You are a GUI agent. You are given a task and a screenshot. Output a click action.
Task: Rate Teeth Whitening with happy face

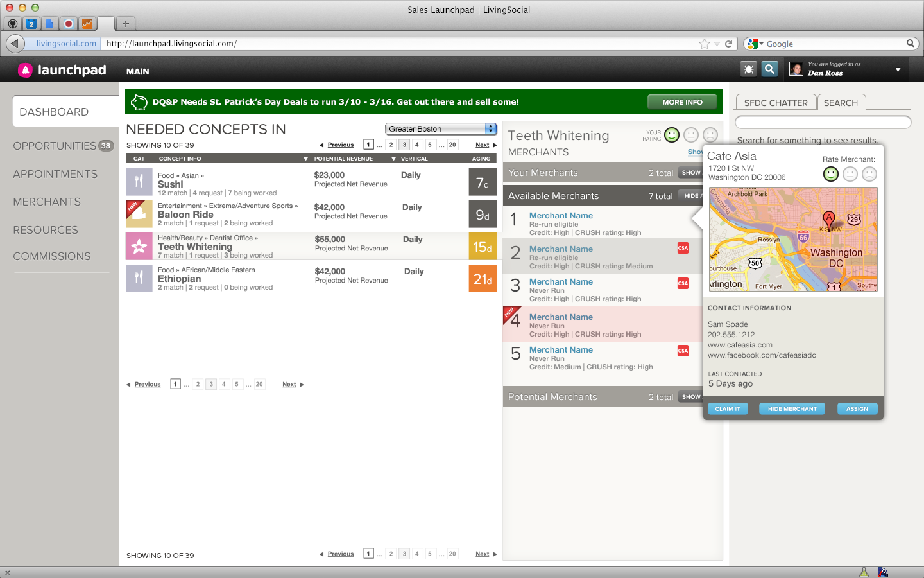click(x=672, y=134)
